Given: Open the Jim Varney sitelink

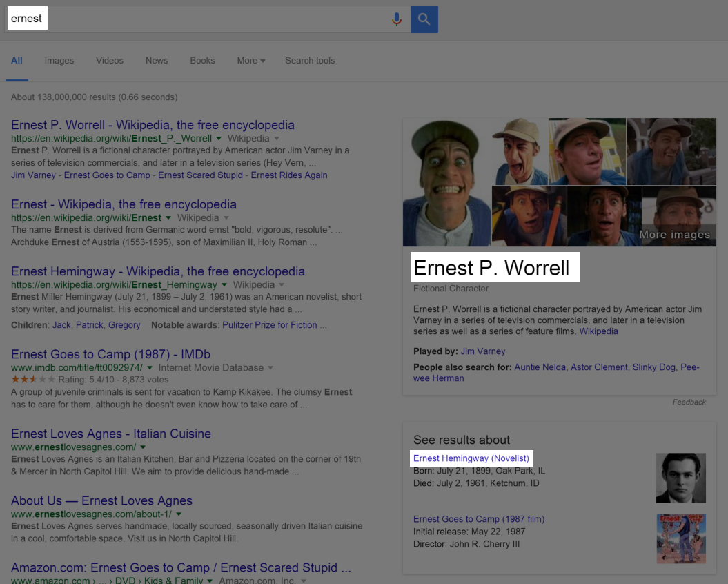Looking at the screenshot, I should click(33, 175).
